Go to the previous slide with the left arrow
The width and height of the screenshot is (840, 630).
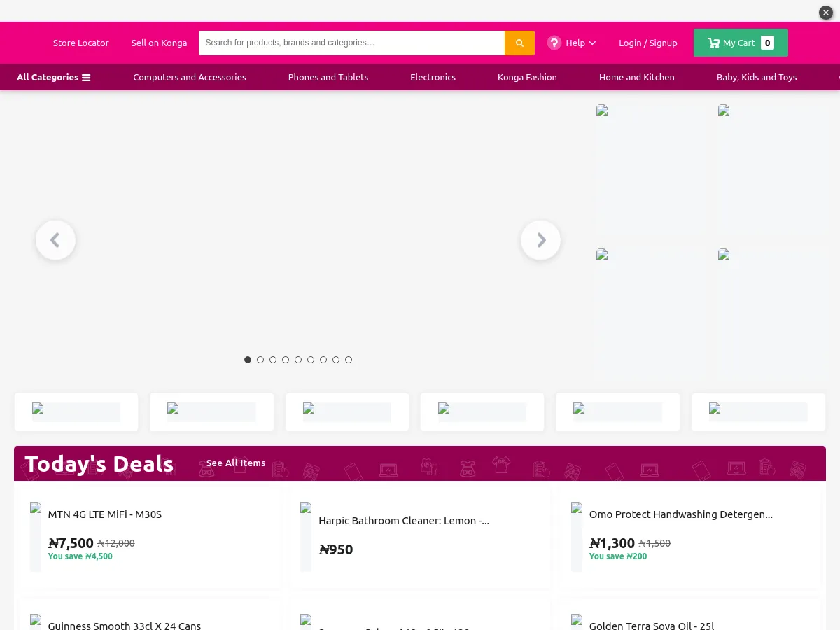(x=55, y=240)
